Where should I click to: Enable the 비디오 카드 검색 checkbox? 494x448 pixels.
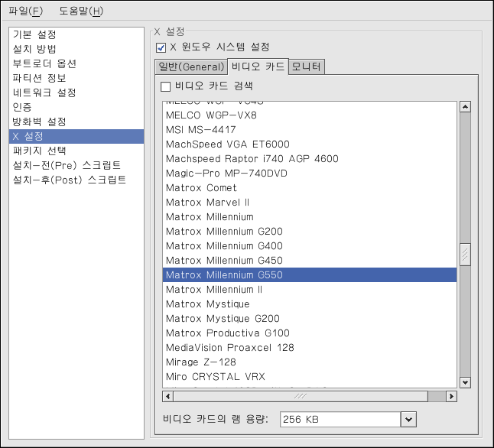pos(166,86)
